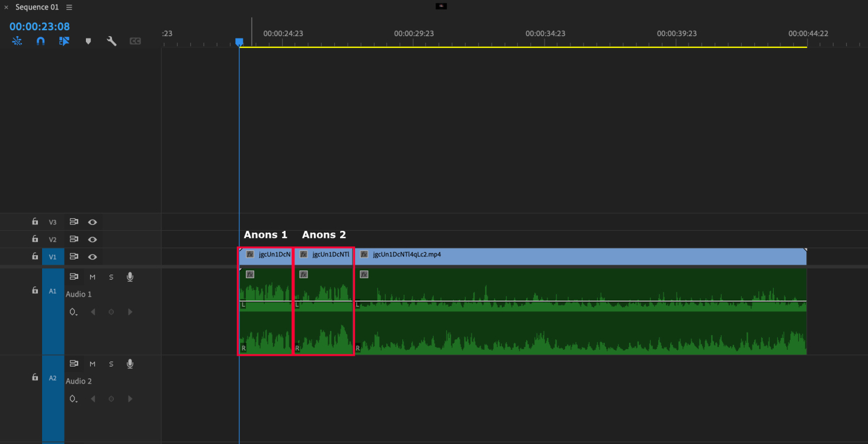
Task: Open Audio 2 show keyframes dropdown
Action: pyautogui.click(x=73, y=399)
